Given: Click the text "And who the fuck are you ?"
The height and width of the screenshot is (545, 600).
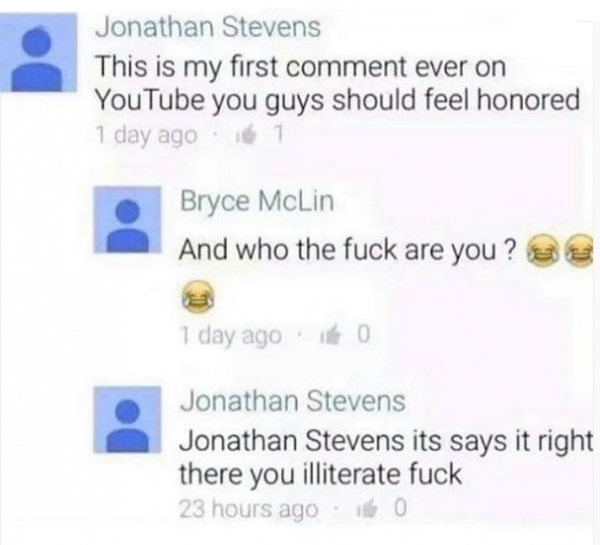Looking at the screenshot, I should point(346,251).
